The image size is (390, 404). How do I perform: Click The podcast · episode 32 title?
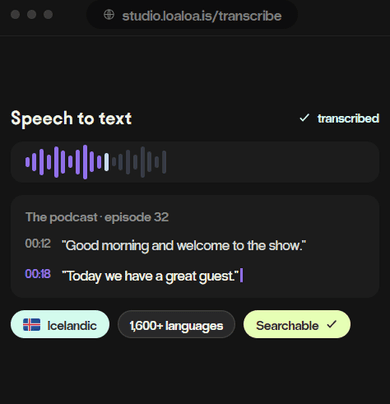click(x=97, y=217)
